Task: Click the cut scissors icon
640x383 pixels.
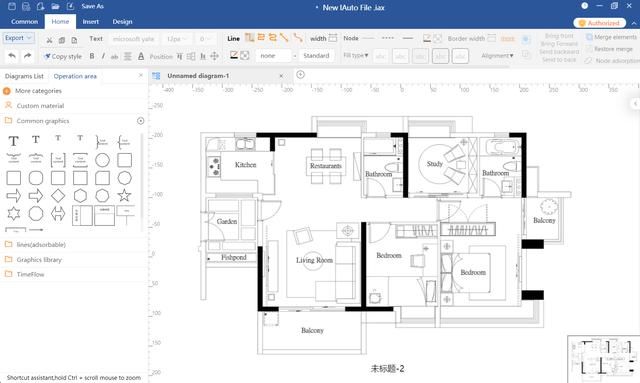Action: (49, 40)
